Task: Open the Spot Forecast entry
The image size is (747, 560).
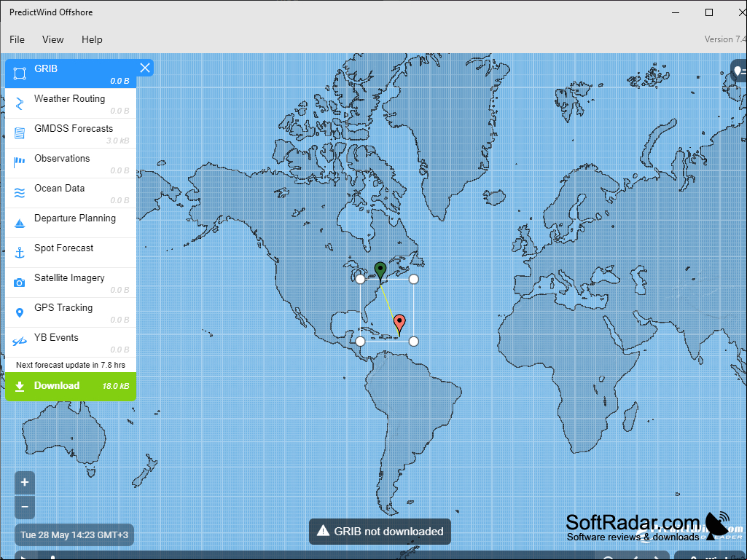Action: 71,253
